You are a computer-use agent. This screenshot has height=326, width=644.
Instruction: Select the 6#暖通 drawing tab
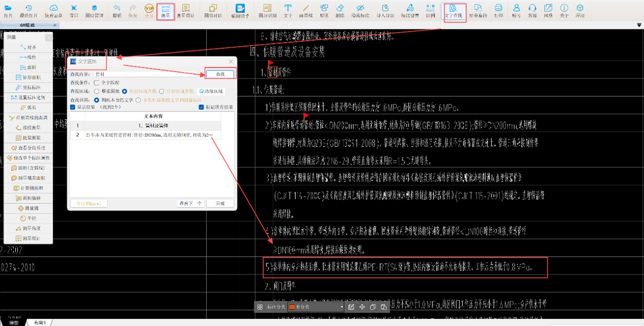(x=27, y=25)
